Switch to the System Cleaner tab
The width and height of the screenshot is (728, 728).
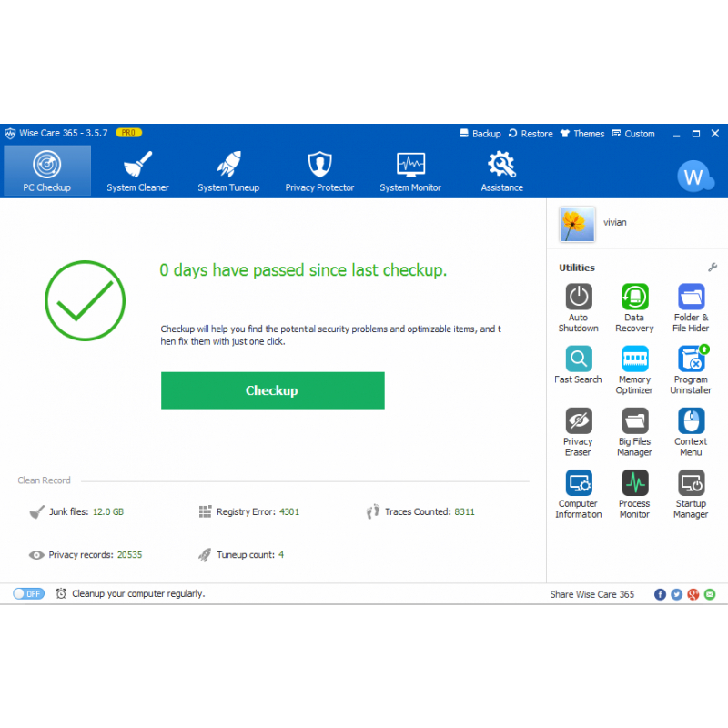click(137, 171)
